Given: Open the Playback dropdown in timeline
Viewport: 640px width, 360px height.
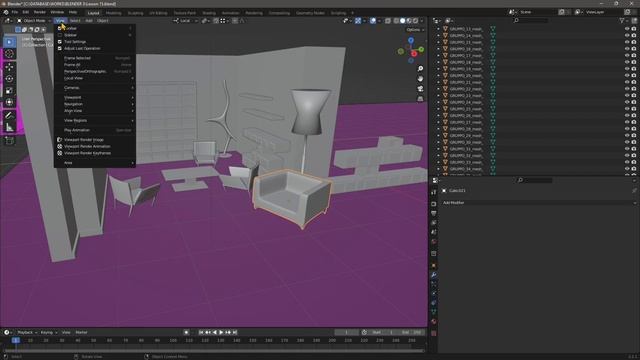Looking at the screenshot, I should click(x=27, y=333).
